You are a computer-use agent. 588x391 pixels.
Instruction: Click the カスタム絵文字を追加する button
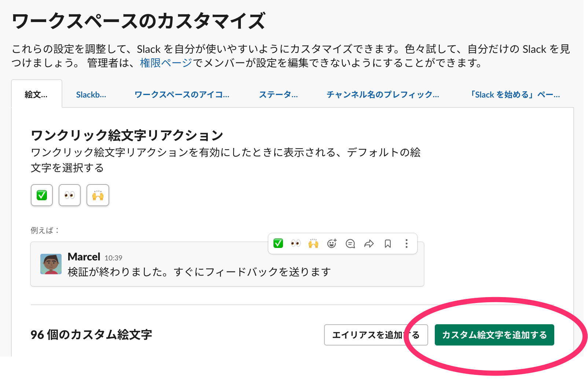(x=494, y=334)
